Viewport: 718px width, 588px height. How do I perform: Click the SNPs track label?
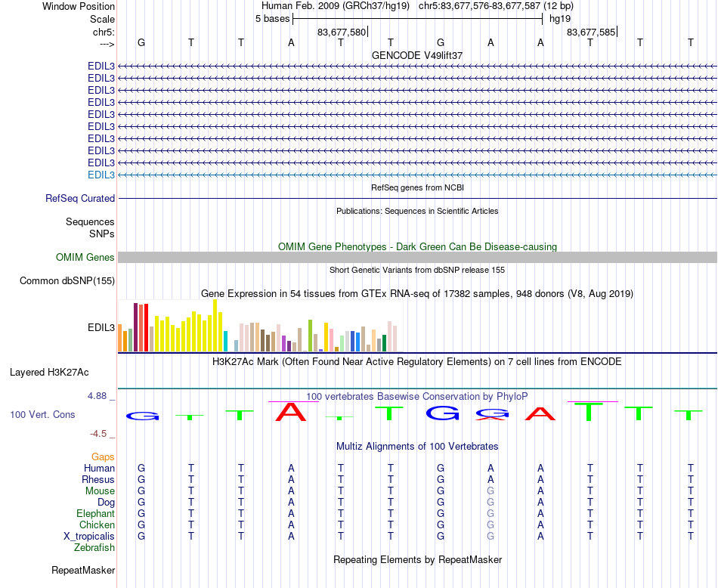click(x=102, y=234)
